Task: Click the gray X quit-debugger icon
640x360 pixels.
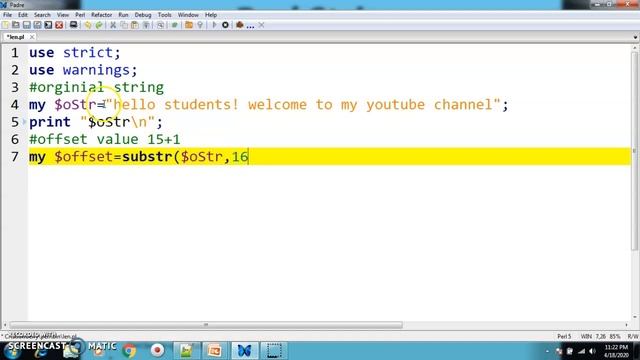Action: click(x=261, y=25)
